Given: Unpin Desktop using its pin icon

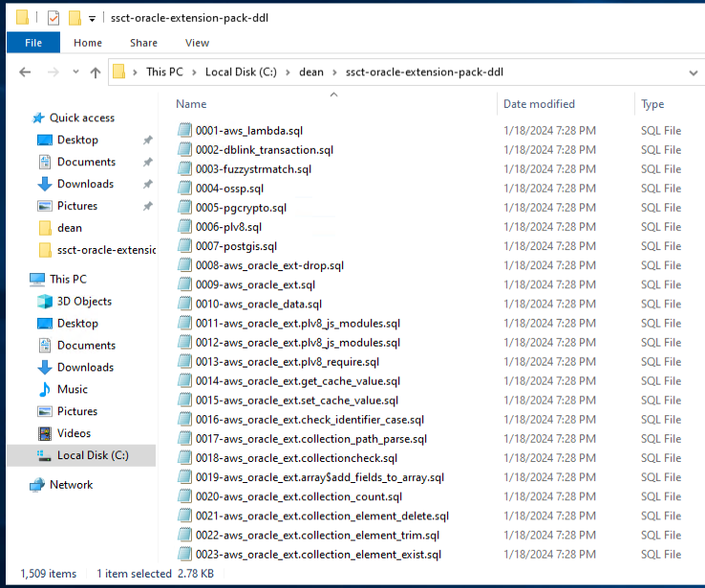Looking at the screenshot, I should coord(147,140).
